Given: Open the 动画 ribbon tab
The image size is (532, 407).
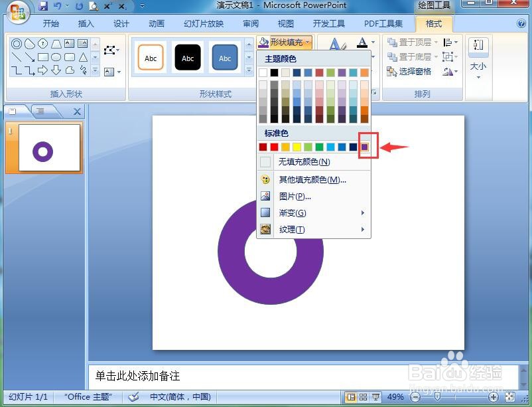Looking at the screenshot, I should pos(157,24).
